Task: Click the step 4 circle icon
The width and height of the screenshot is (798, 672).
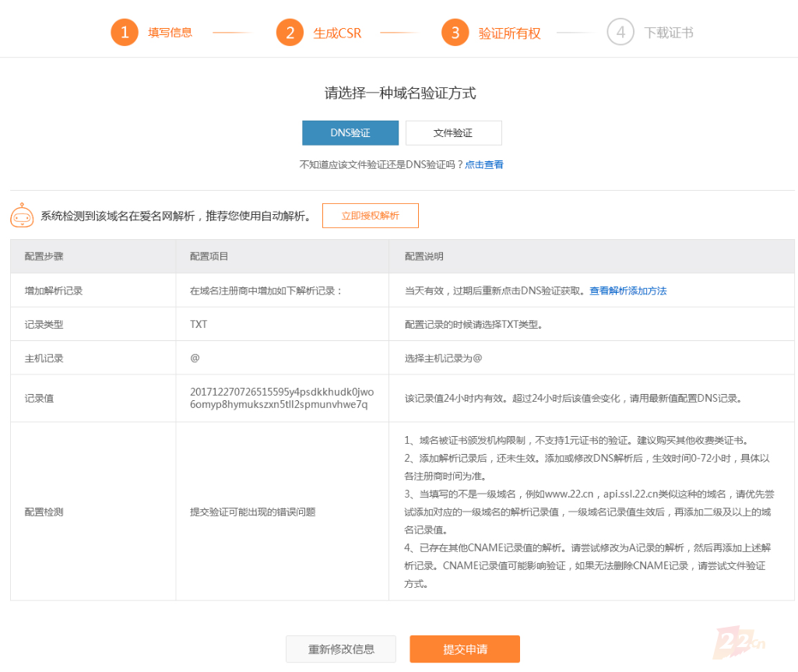Action: [x=620, y=33]
